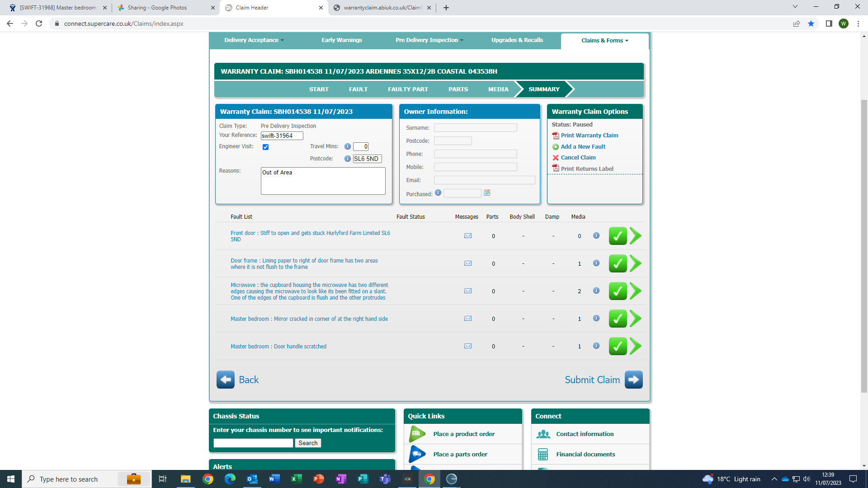
Task: Click the Print Warranty Claim link
Action: click(589, 136)
